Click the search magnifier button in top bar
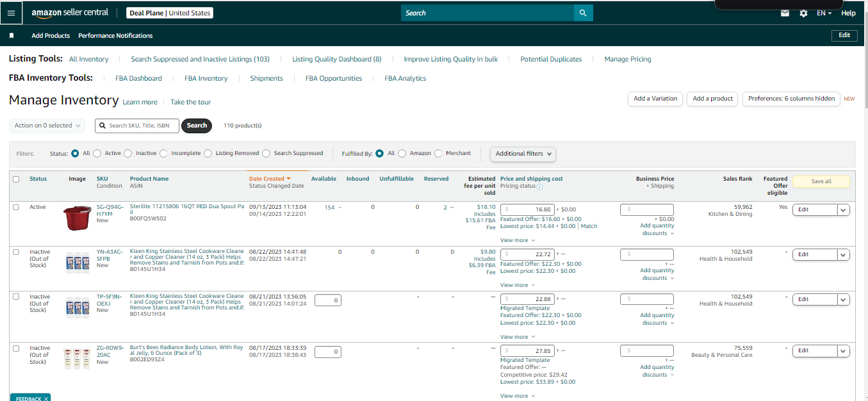This screenshot has height=401, width=868. 583,13
